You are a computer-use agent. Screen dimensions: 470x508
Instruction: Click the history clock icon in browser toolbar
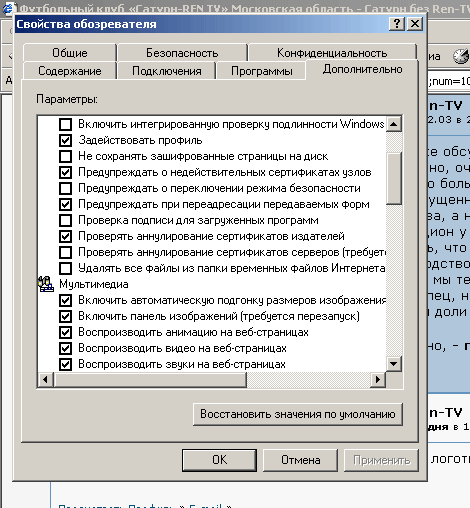tap(461, 56)
